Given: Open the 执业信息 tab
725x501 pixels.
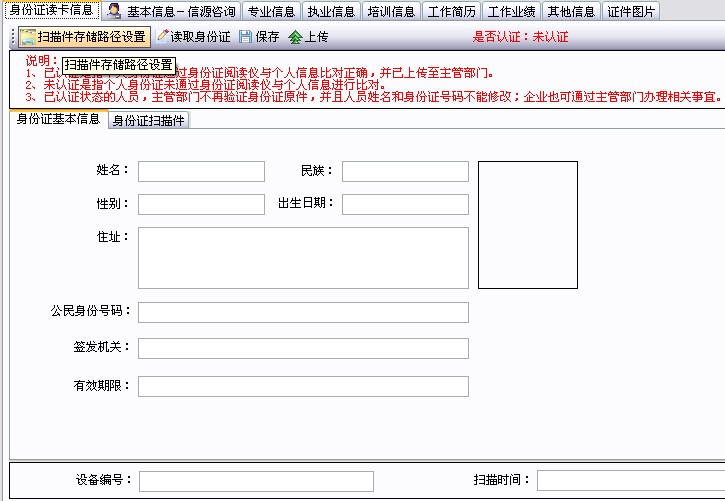Looking at the screenshot, I should [331, 12].
